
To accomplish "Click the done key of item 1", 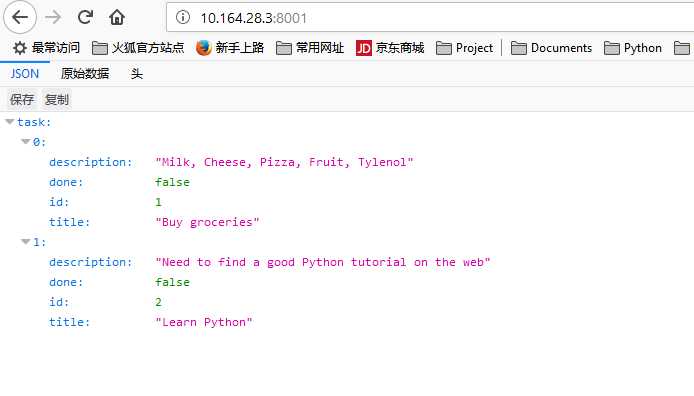I will coord(66,282).
